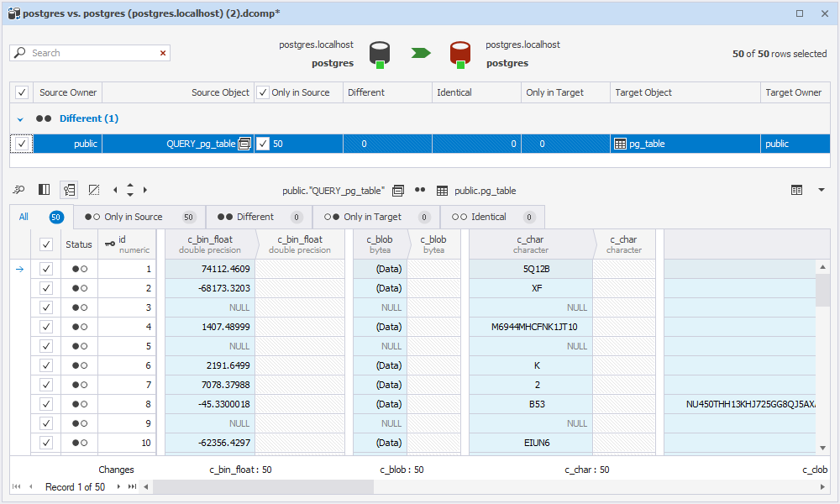The image size is (840, 504).
Task: Go to previous difference arrow
Action: point(115,190)
